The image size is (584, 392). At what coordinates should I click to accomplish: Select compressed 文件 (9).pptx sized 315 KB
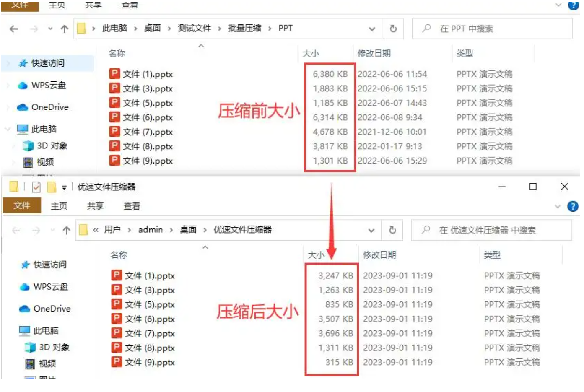pyautogui.click(x=143, y=362)
